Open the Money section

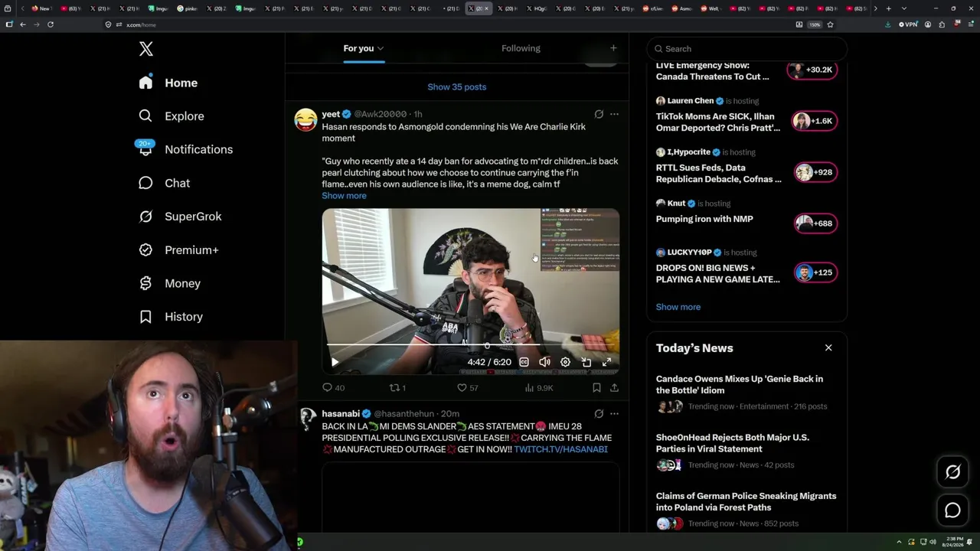click(169, 283)
